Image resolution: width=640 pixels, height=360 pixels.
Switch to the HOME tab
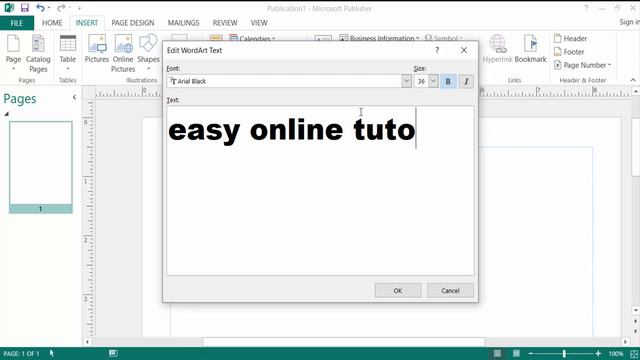(52, 23)
